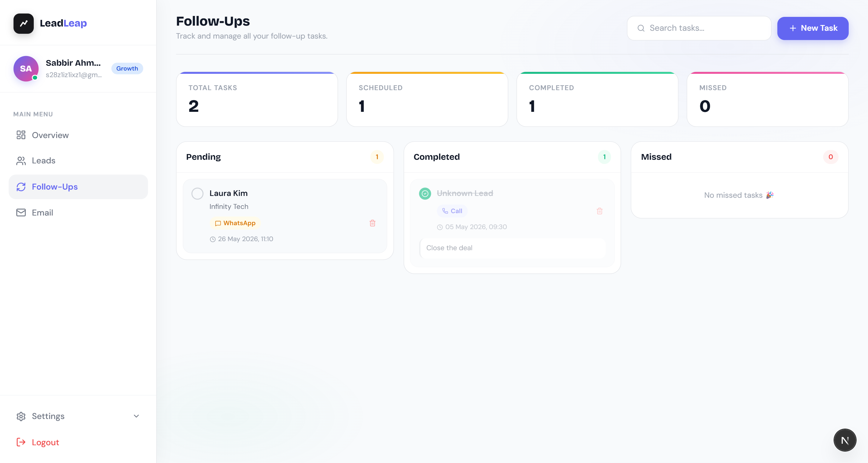
Task: Click the Follow-Ups page title
Action: [x=213, y=21]
